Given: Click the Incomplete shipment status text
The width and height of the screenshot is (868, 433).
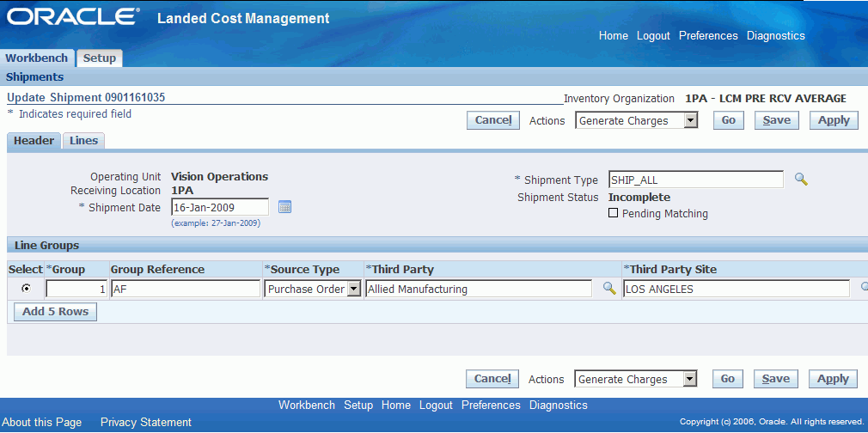Looking at the screenshot, I should [639, 197].
